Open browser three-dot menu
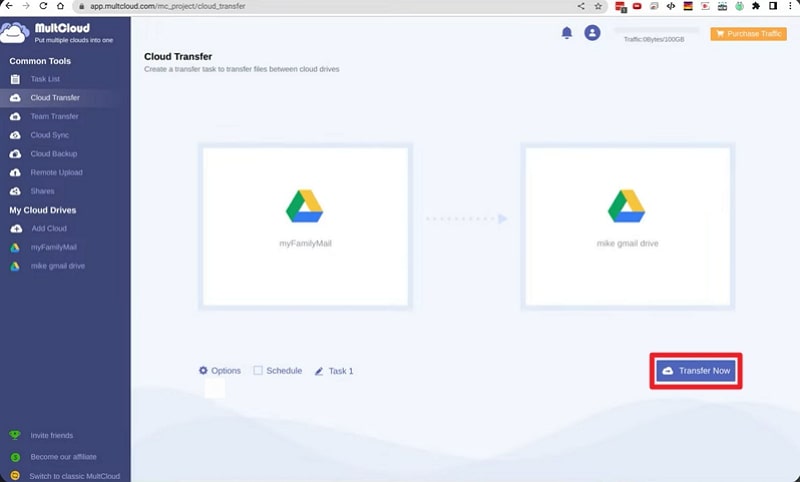 (790, 6)
